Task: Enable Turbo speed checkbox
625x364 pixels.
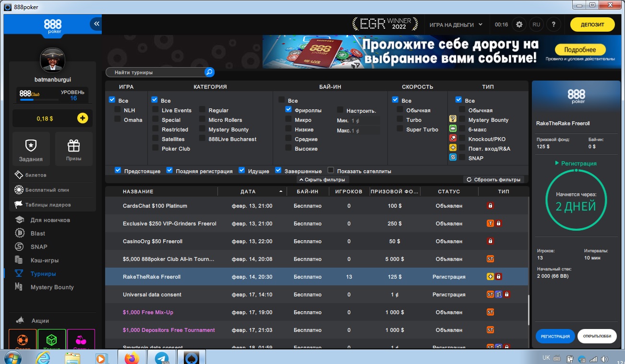Action: (400, 119)
